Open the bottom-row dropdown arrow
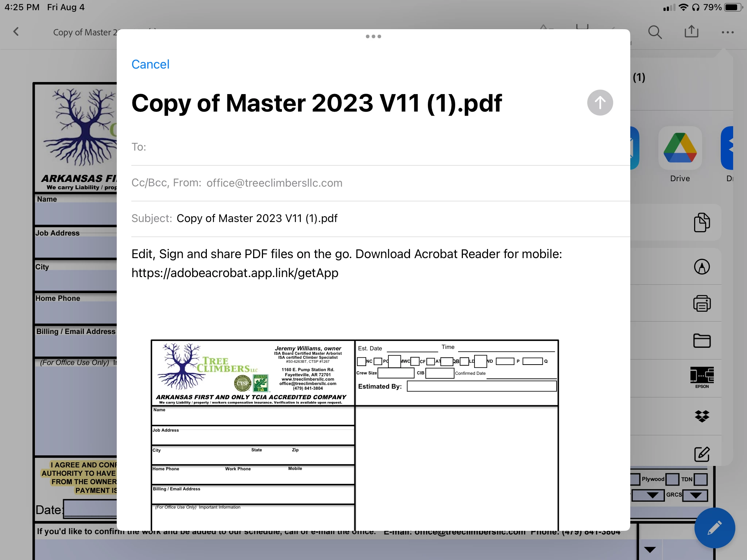 point(650,549)
